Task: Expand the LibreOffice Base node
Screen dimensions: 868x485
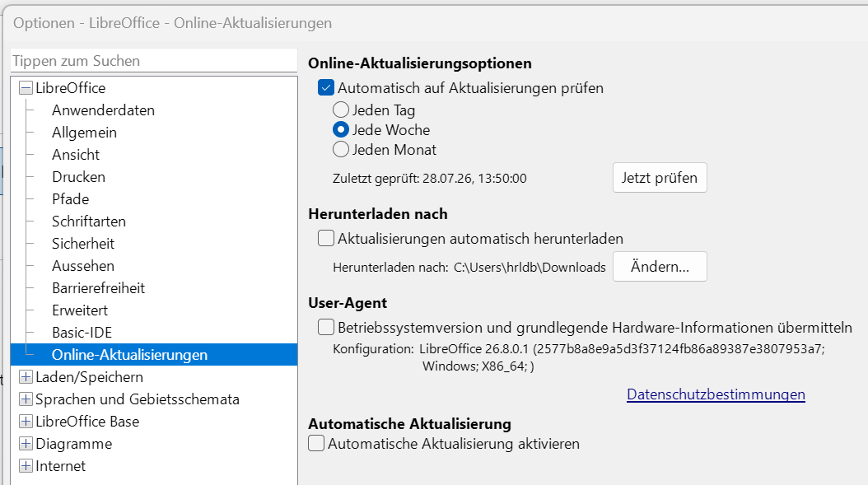Action: click(26, 422)
